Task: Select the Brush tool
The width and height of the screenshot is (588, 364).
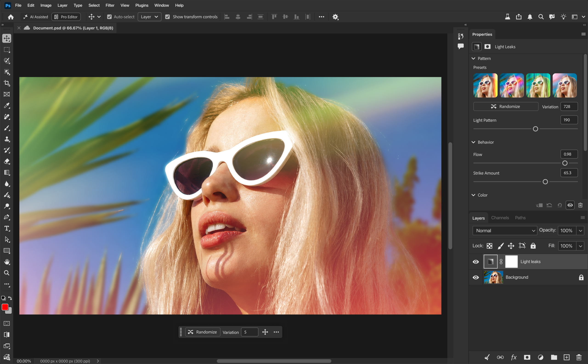Action: tap(7, 128)
